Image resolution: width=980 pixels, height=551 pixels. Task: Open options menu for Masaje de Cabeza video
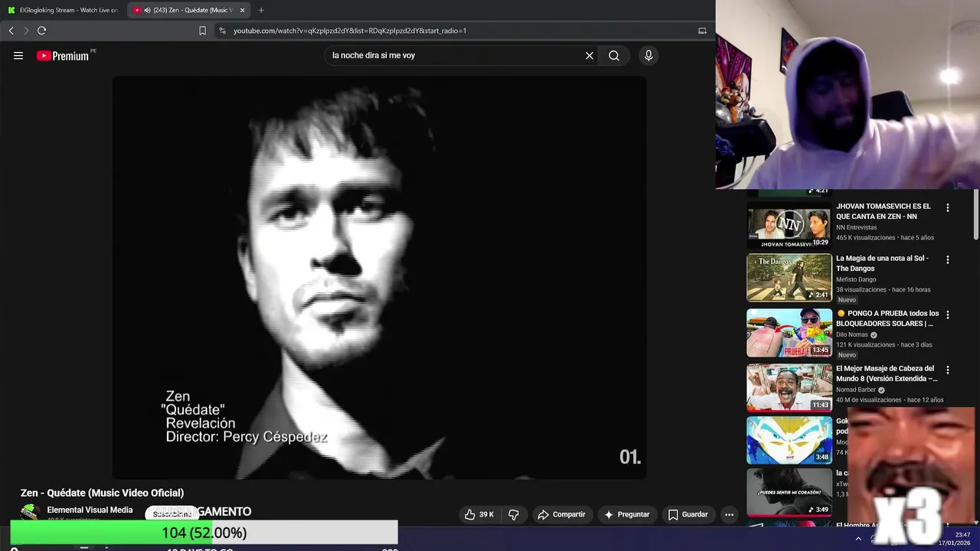(948, 370)
